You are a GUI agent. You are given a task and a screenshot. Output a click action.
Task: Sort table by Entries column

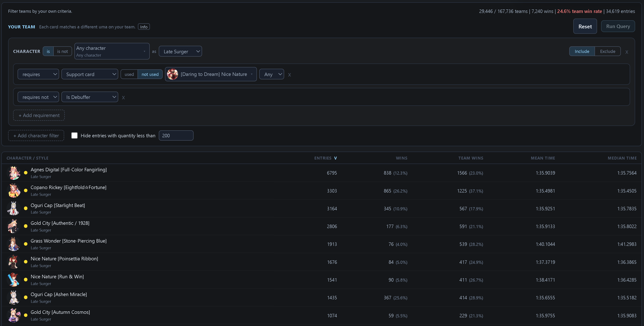(x=325, y=158)
